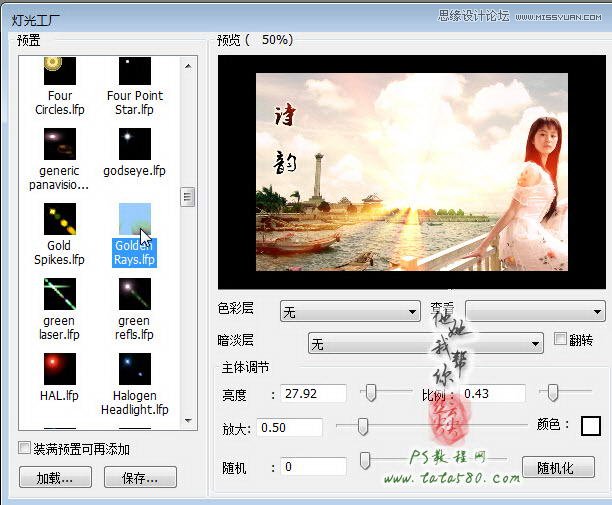Image resolution: width=612 pixels, height=505 pixels.
Task: Enable the 装满预置可再添加 checkbox
Action: (24, 448)
